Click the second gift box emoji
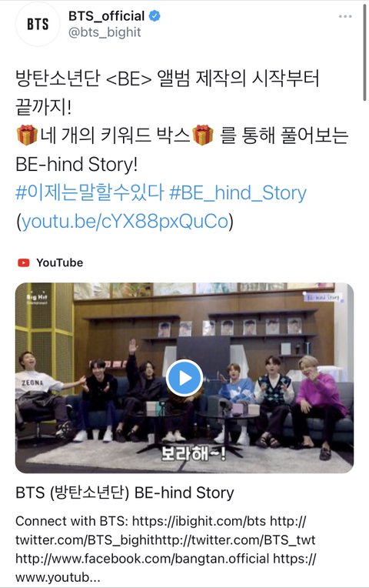The image size is (369, 588). [203, 135]
